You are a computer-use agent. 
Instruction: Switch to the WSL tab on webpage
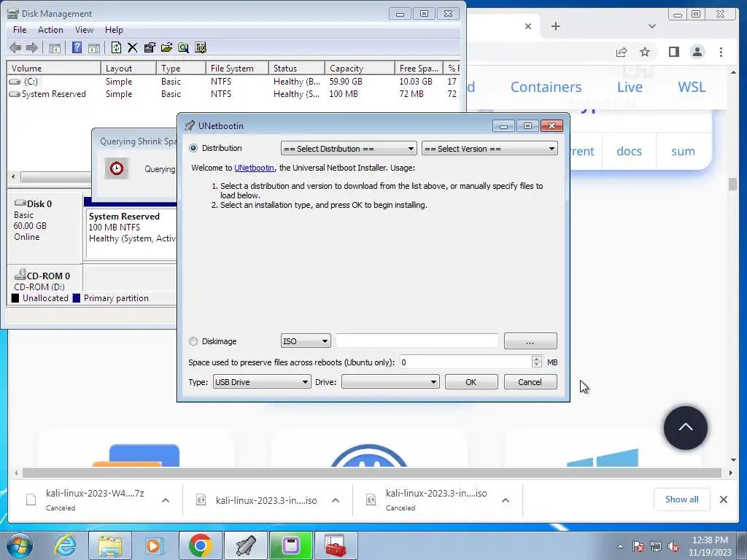[x=692, y=87]
